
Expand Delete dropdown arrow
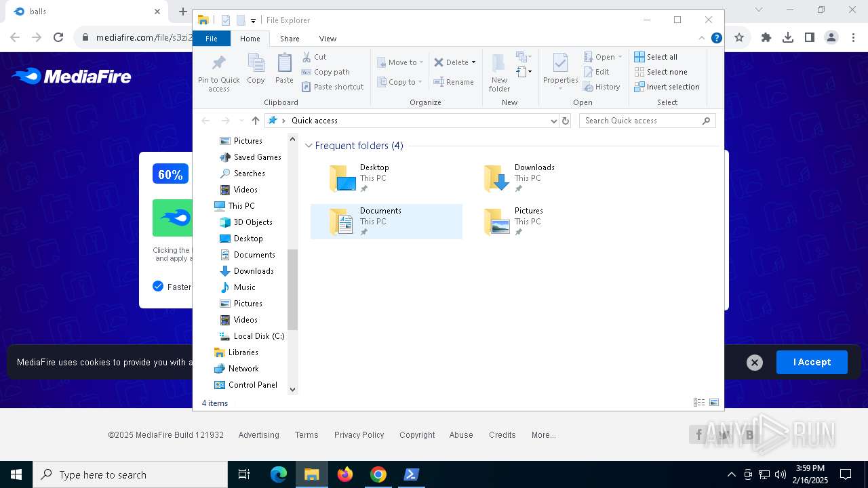point(473,62)
